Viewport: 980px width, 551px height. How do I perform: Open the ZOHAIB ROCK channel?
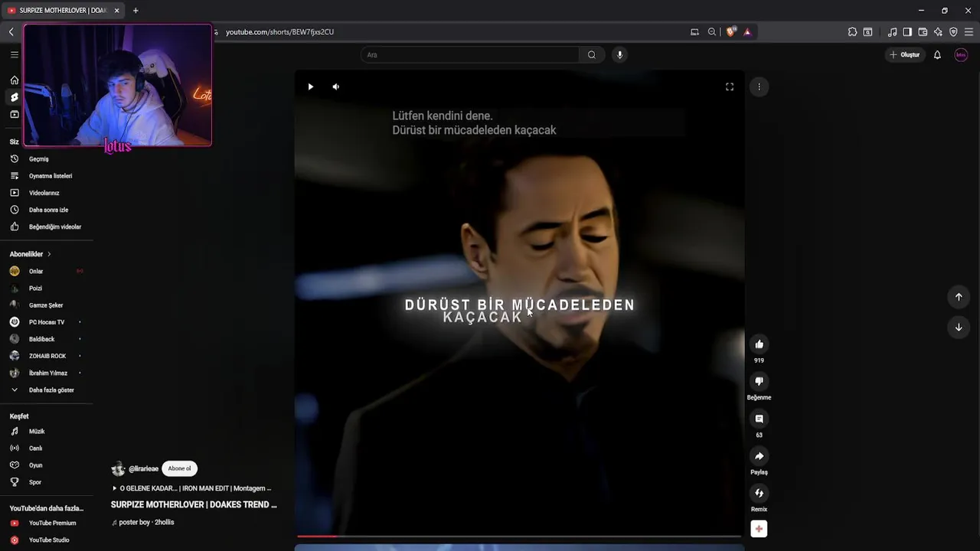[x=46, y=356]
